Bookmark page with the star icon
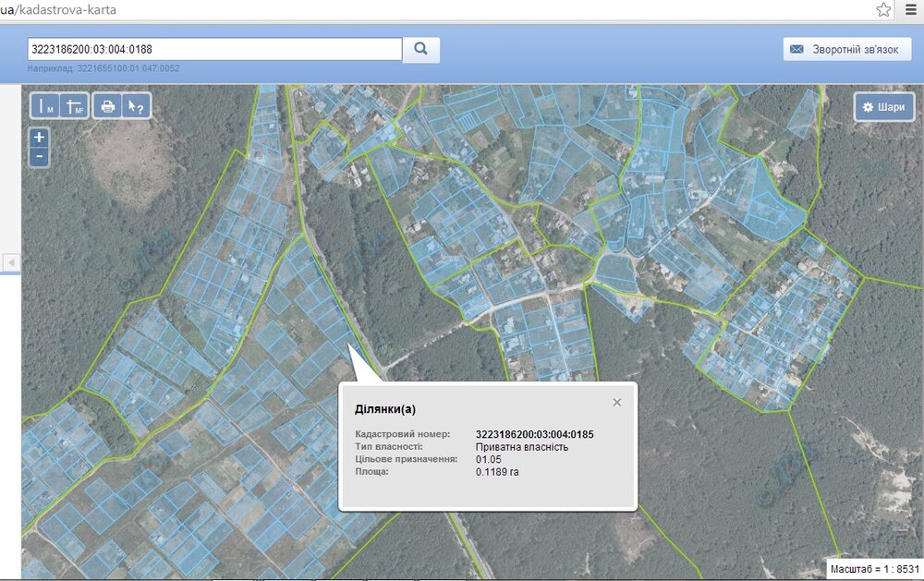This screenshot has height=581, width=924. tap(883, 9)
